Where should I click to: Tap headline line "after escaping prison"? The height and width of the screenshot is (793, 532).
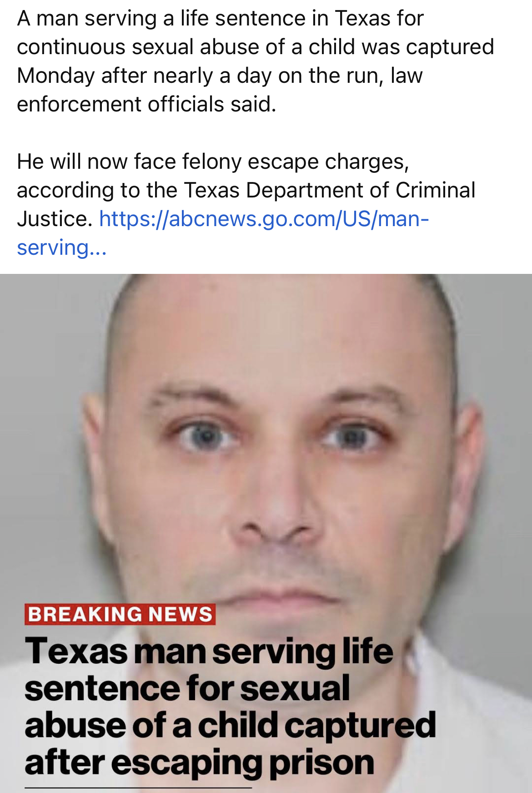[x=200, y=763]
